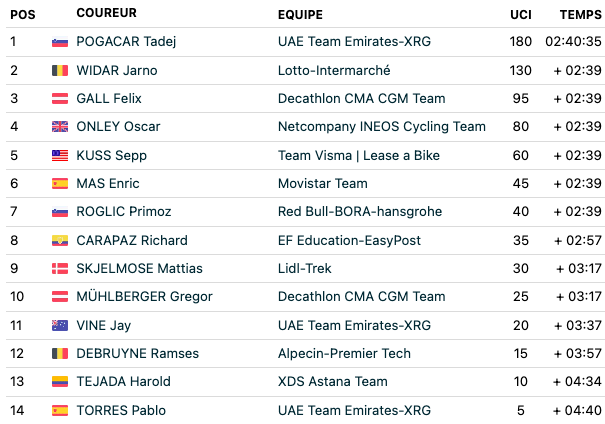Click the Belgian flag next to WIDAR Jarno
This screenshot has height=424, width=605.
(x=60, y=71)
